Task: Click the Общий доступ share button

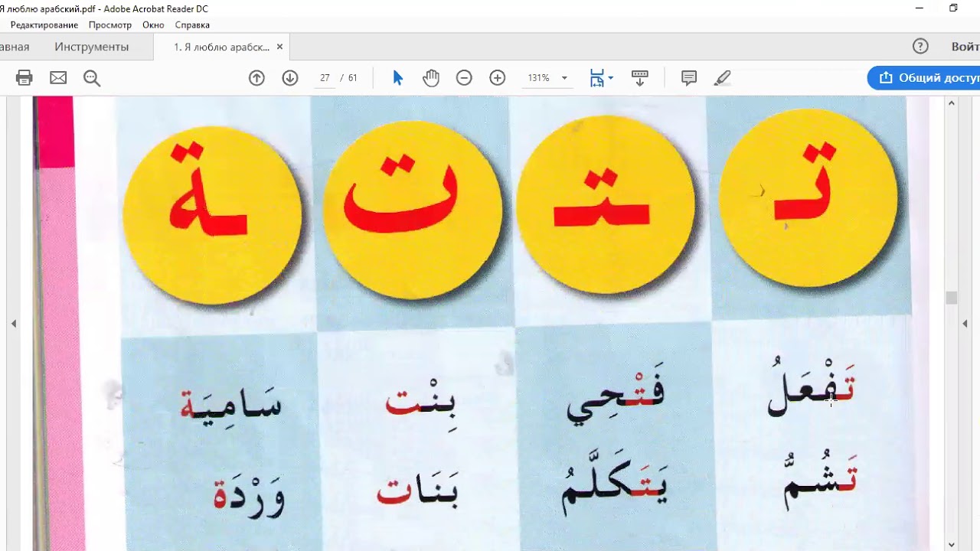Action: (x=924, y=78)
